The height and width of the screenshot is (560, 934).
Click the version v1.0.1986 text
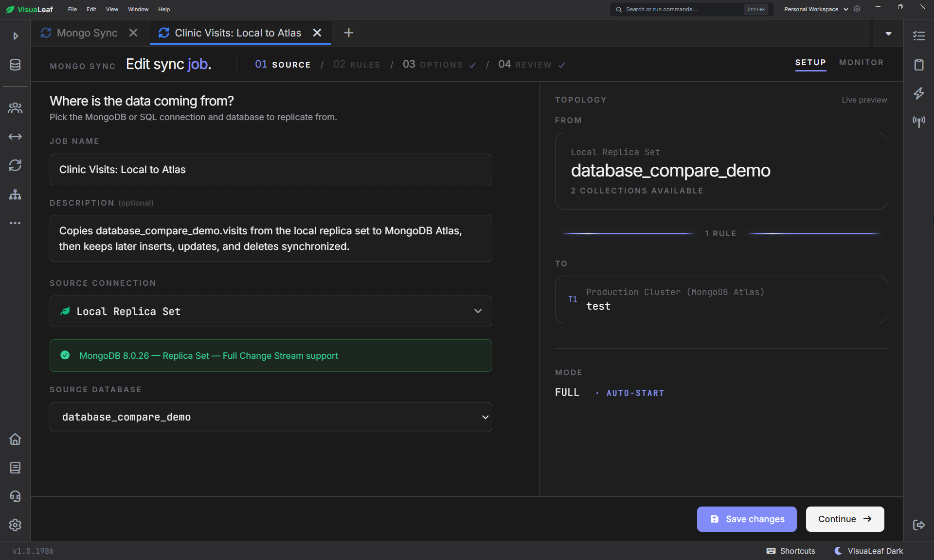(x=33, y=551)
